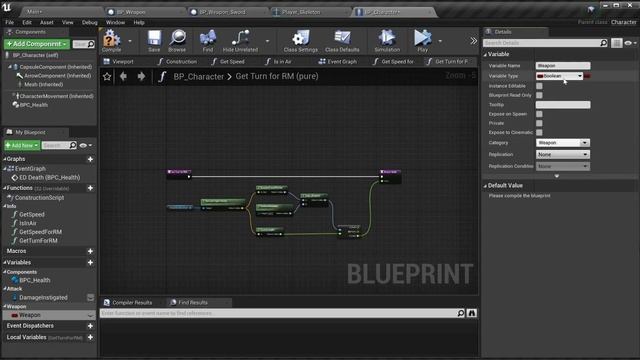640x360 pixels.
Task: Toggle Instance Editable checkbox
Action: point(539,86)
